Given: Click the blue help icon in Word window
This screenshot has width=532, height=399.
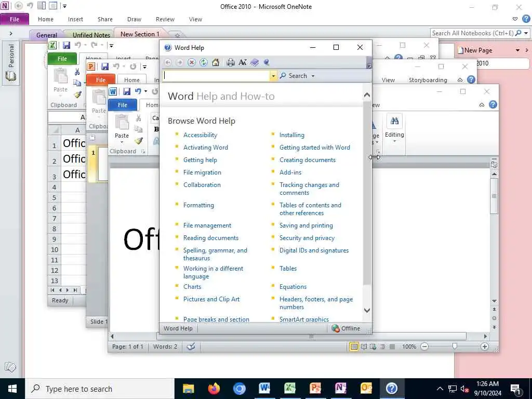Looking at the screenshot, I should [x=493, y=104].
